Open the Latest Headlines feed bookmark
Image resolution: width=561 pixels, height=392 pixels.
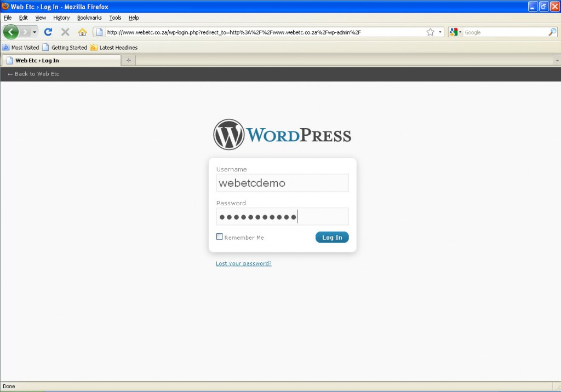114,48
